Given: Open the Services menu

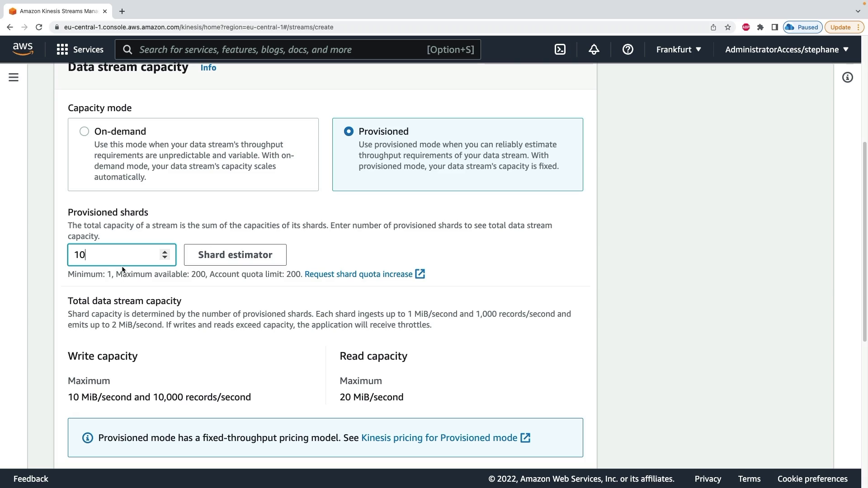Looking at the screenshot, I should pos(80,50).
